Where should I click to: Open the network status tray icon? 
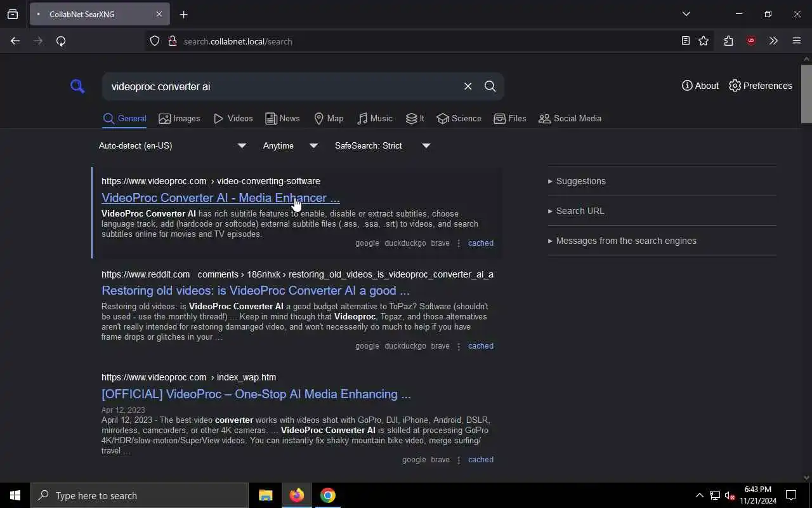point(715,495)
